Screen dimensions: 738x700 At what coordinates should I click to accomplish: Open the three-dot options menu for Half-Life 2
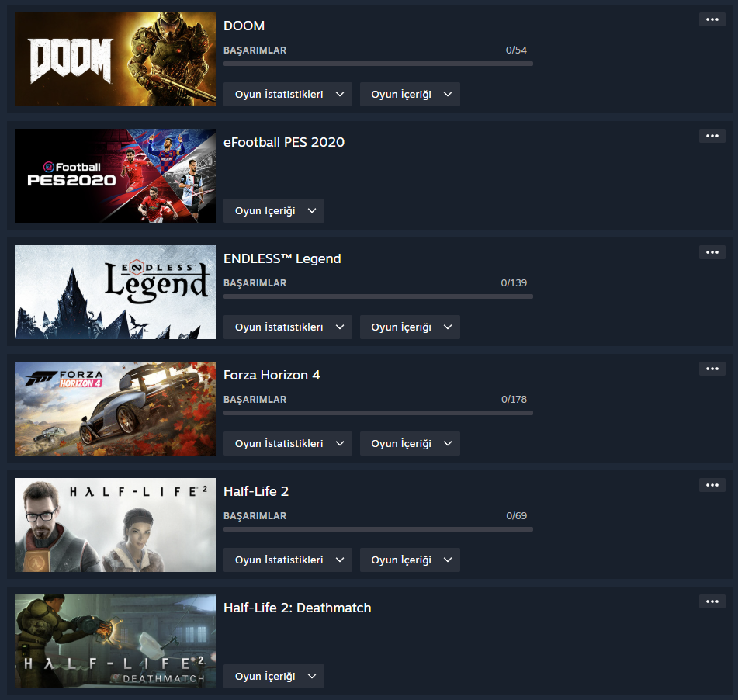tap(712, 485)
